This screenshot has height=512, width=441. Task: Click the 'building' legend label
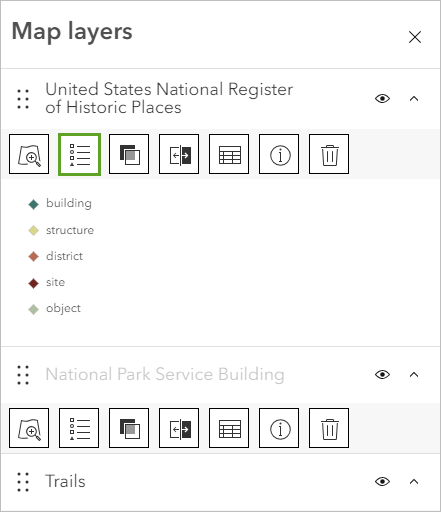[x=69, y=203]
